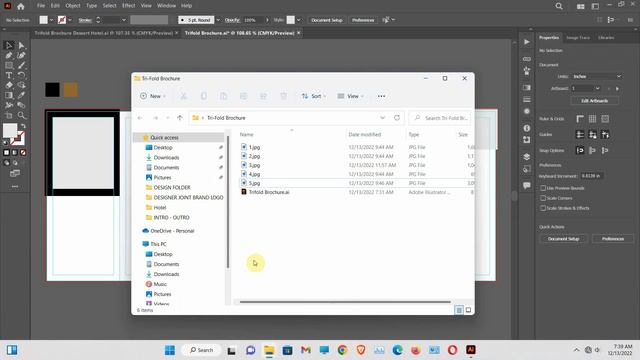
Task: Click the Share icon in File Explorer
Action: pos(263,96)
